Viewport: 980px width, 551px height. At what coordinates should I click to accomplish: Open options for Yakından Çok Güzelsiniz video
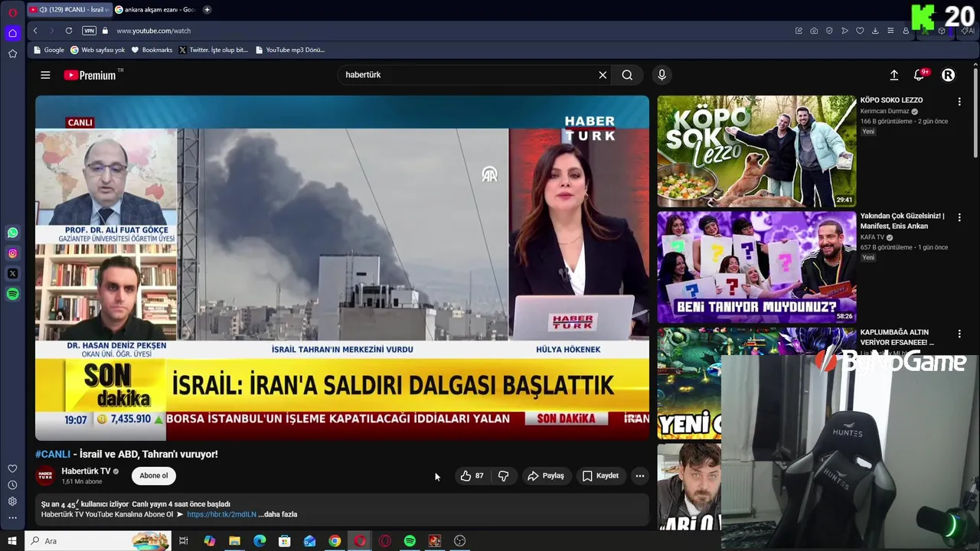959,217
